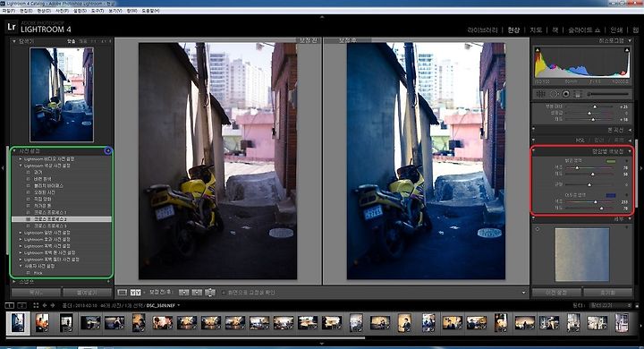Select second window display button 2
Viewport: 644px width, 349px height.
[22, 305]
